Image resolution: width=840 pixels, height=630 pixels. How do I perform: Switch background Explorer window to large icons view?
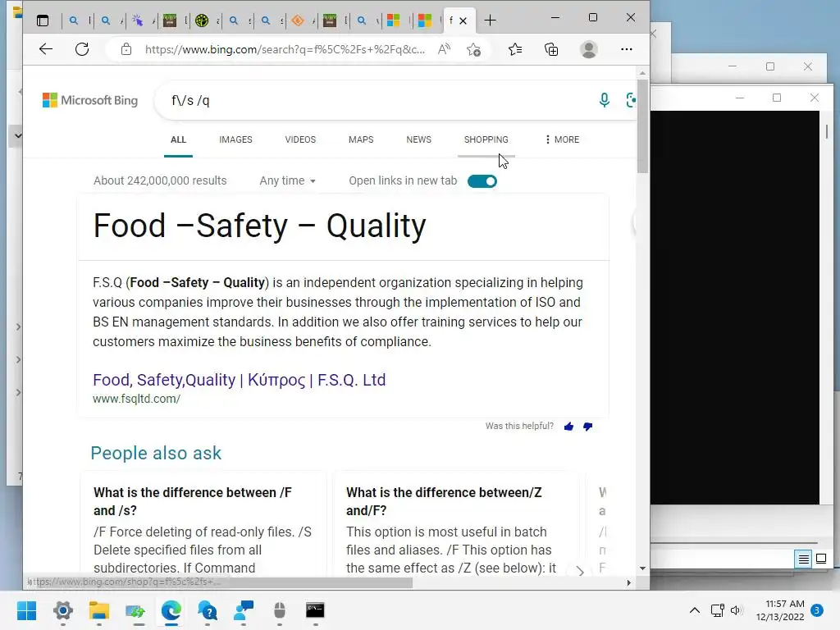[x=821, y=559]
